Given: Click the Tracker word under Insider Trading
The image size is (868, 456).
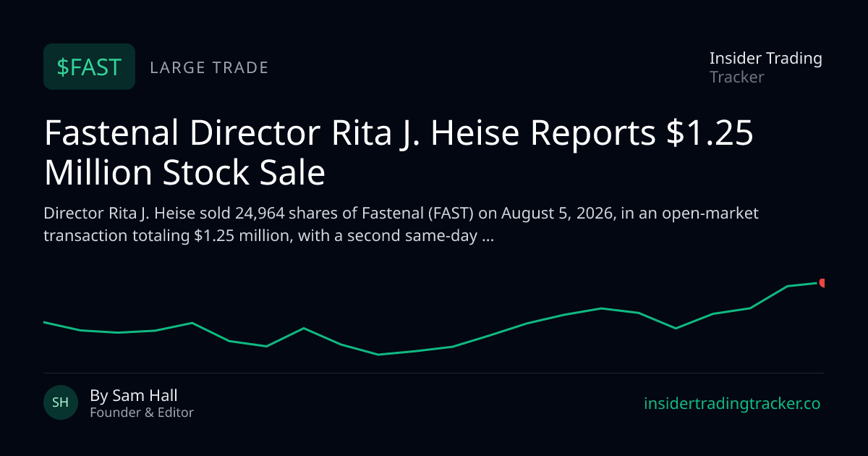Looking at the screenshot, I should tap(736, 77).
